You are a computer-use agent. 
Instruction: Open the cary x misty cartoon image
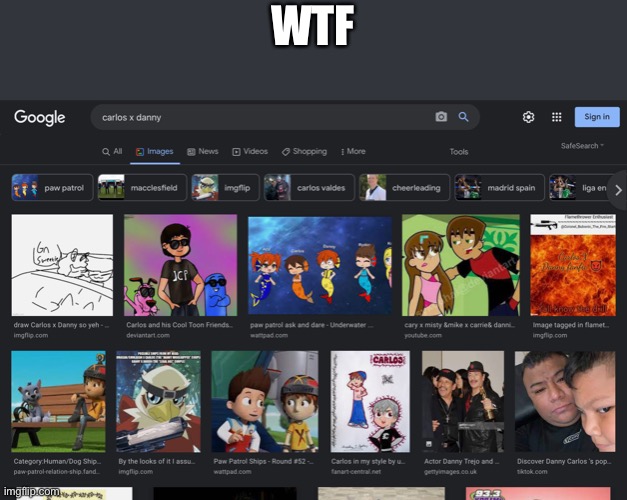[x=461, y=265]
